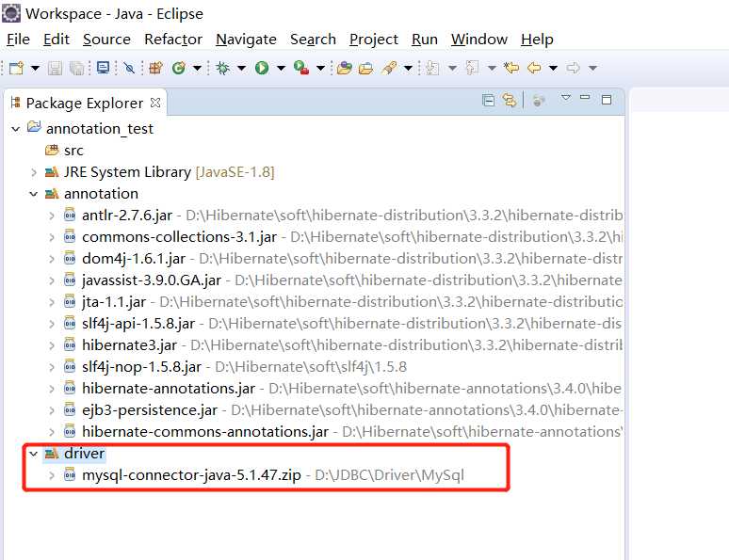Open the Project menu
The width and height of the screenshot is (729, 560).
(374, 40)
